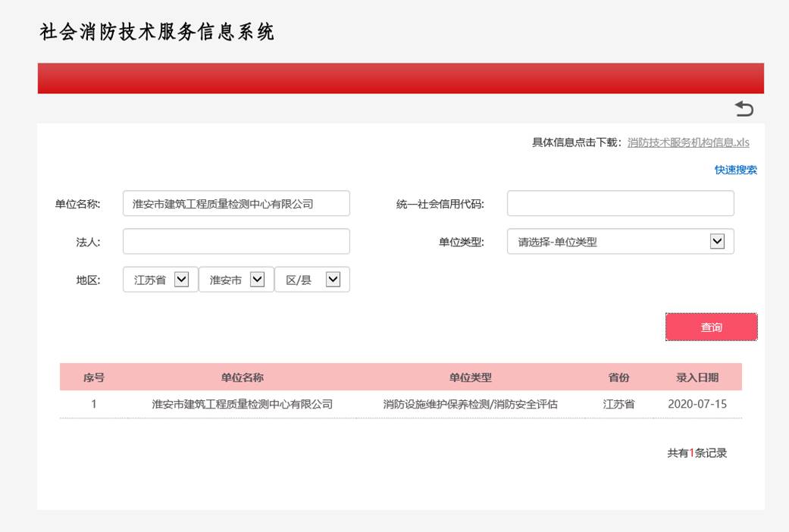Expand the province selector showing 江苏省

(x=158, y=279)
